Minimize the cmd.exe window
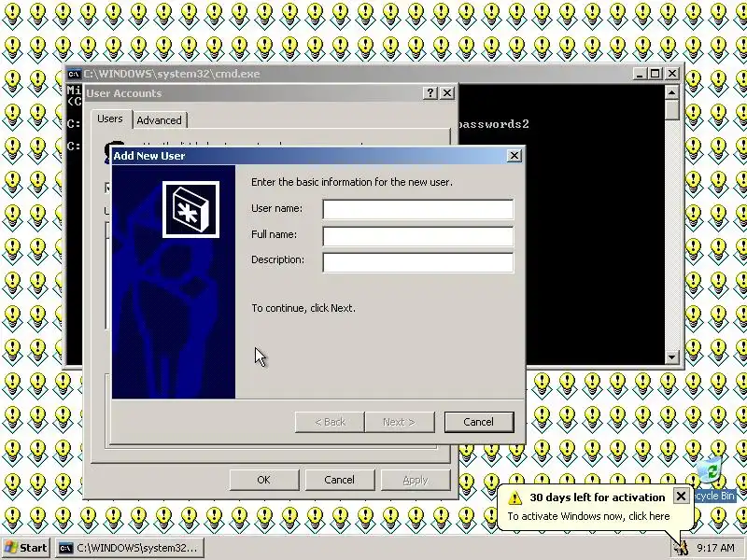747x560 pixels. (x=640, y=74)
